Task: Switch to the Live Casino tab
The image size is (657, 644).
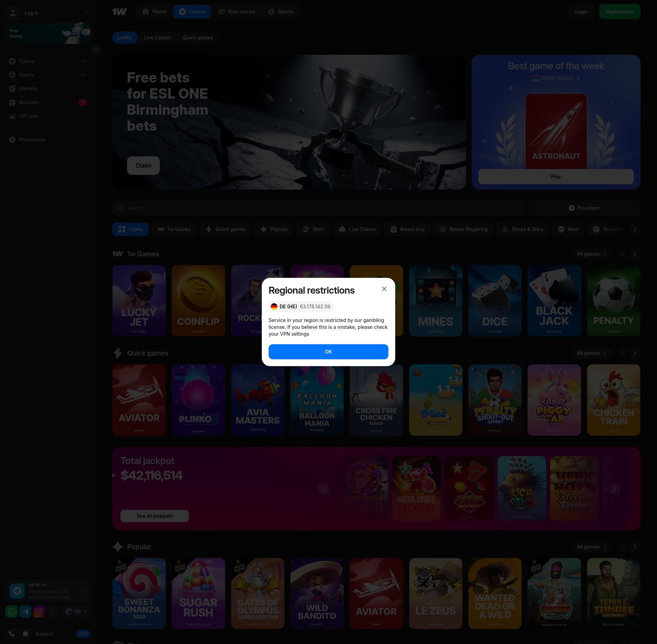Action: point(157,38)
